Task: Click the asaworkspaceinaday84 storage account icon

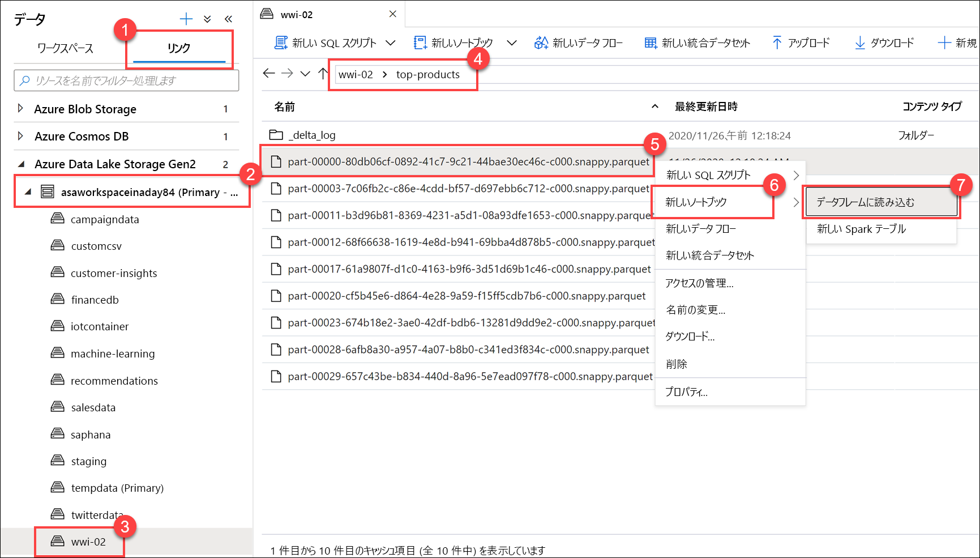Action: pos(48,191)
